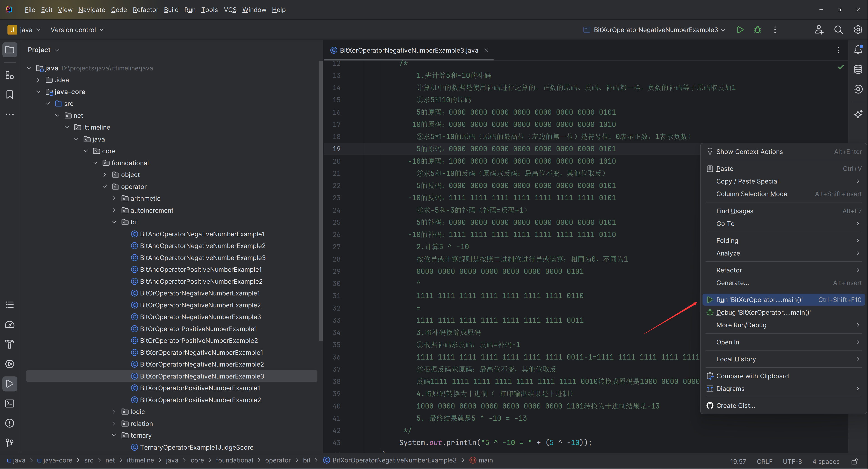Screen dimensions: 868x469
Task: Collapse the java-core module
Action: pyautogui.click(x=38, y=92)
